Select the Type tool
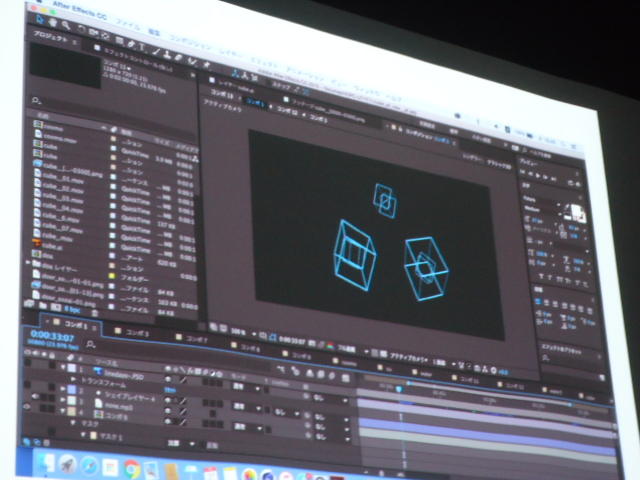Viewport: 640px width, 480px height. pyautogui.click(x=142, y=47)
